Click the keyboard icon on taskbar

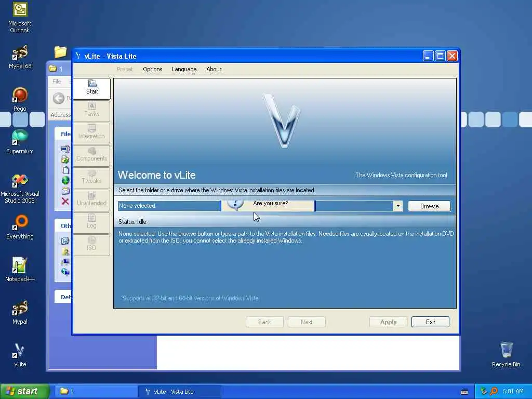pos(464,392)
